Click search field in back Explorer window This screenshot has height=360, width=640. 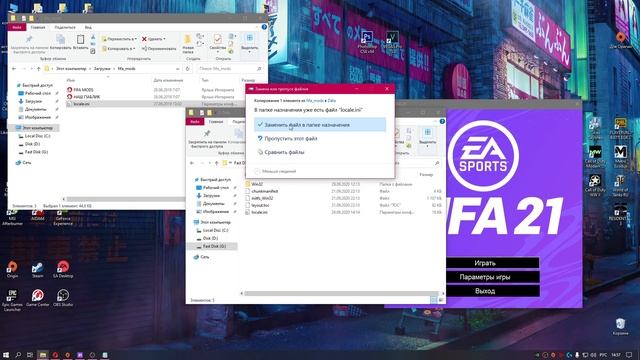[230, 69]
